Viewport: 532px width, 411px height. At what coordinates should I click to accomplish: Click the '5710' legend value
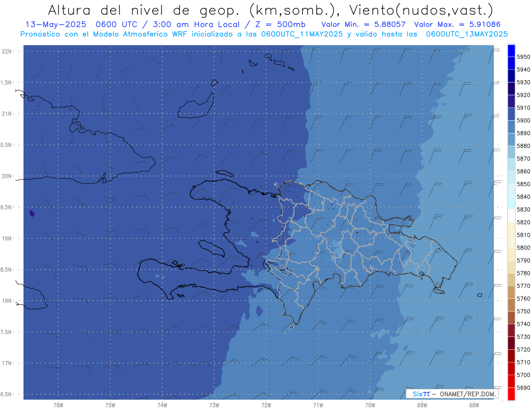click(524, 362)
